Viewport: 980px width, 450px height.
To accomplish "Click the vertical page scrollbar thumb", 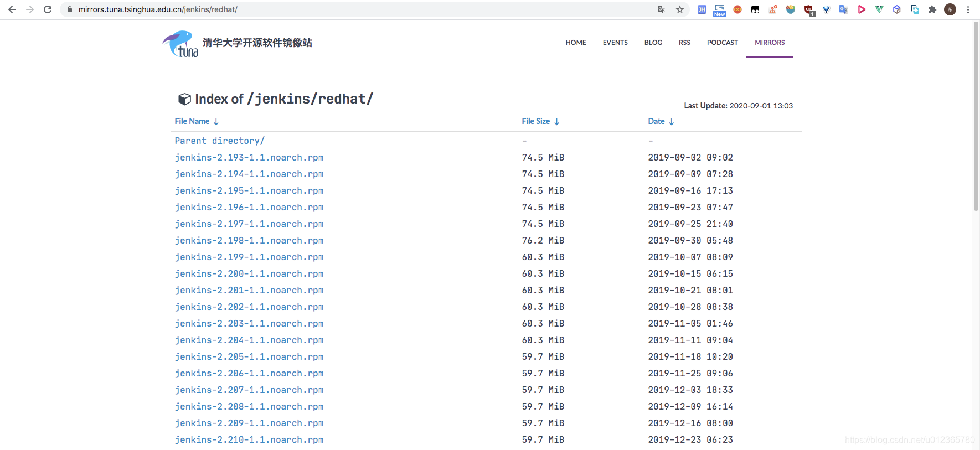I will click(976, 116).
